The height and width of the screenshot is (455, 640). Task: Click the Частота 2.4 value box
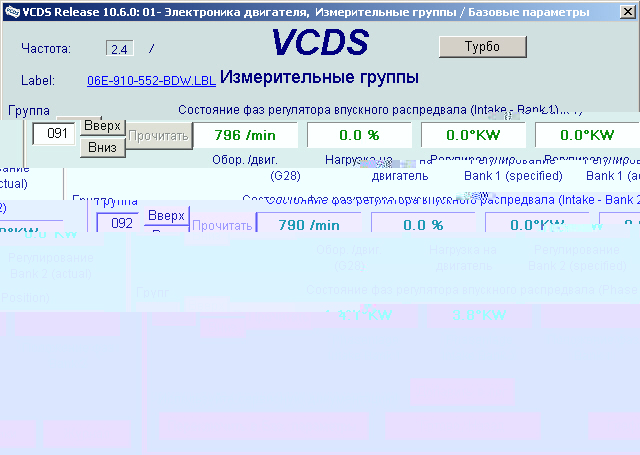[x=120, y=49]
